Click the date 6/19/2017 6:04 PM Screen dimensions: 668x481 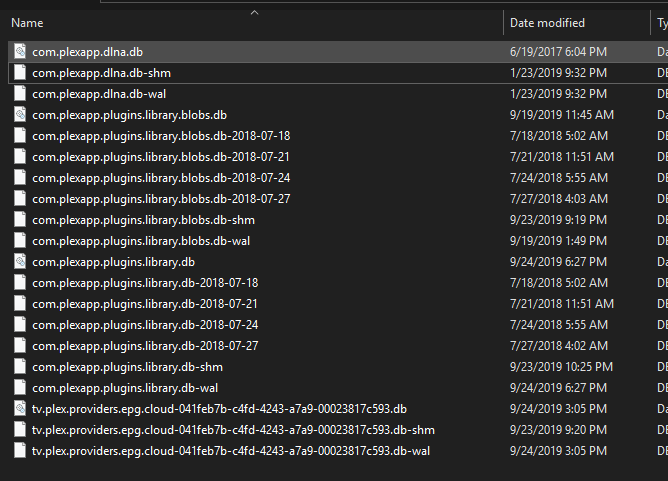(559, 52)
